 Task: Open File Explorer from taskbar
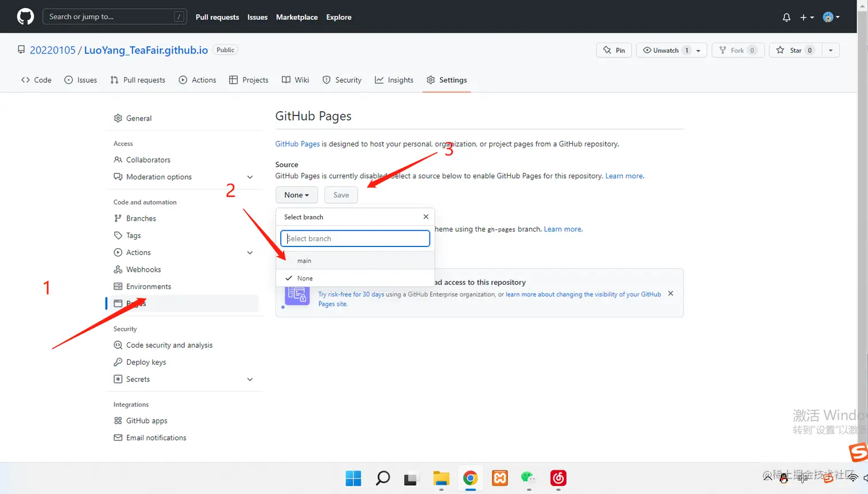(441, 478)
